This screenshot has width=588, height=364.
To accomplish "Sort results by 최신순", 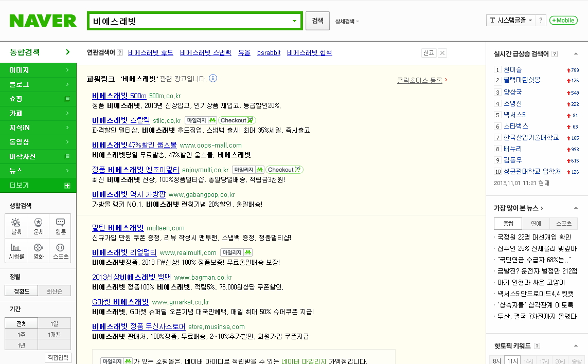I will 55,291.
